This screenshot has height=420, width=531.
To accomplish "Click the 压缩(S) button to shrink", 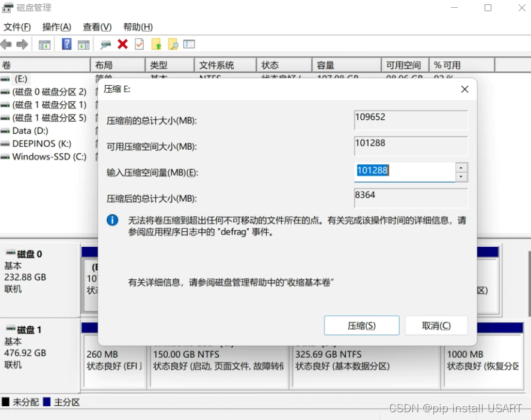I will coord(361,325).
